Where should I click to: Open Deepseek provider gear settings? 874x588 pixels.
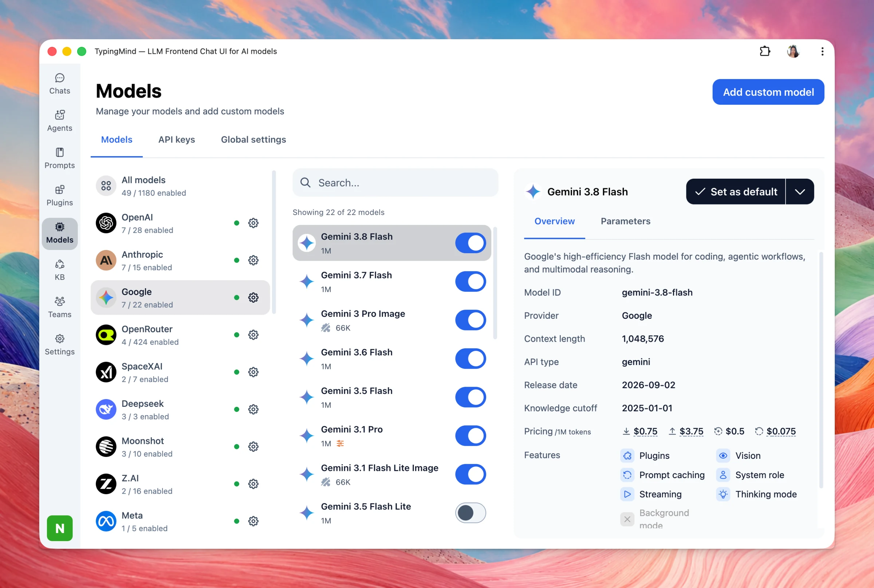click(253, 409)
